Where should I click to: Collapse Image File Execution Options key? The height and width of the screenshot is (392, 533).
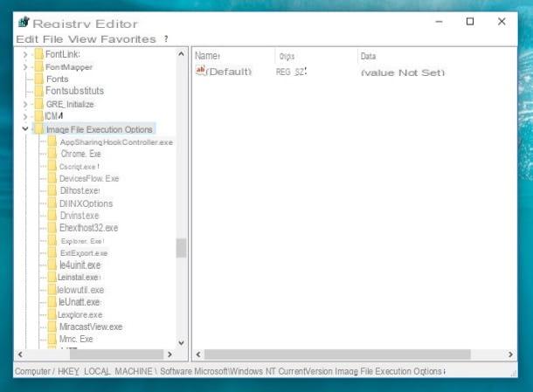[25, 128]
